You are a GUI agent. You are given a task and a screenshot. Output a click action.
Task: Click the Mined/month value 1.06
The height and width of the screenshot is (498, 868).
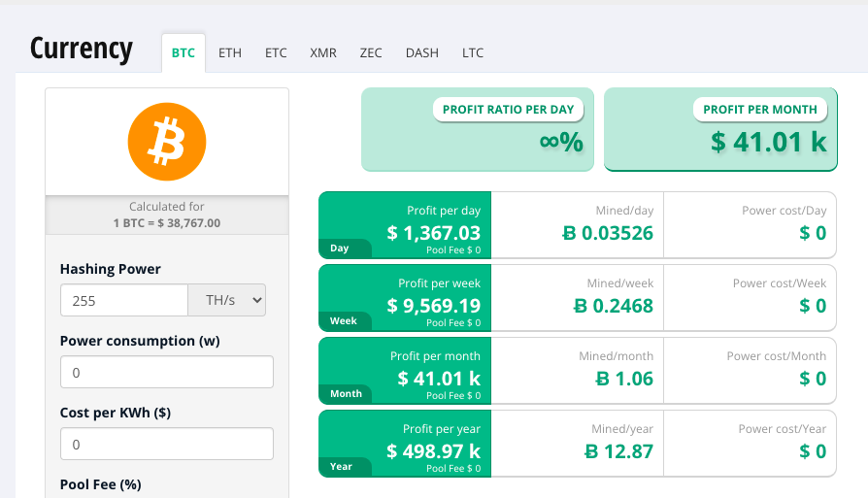(624, 379)
